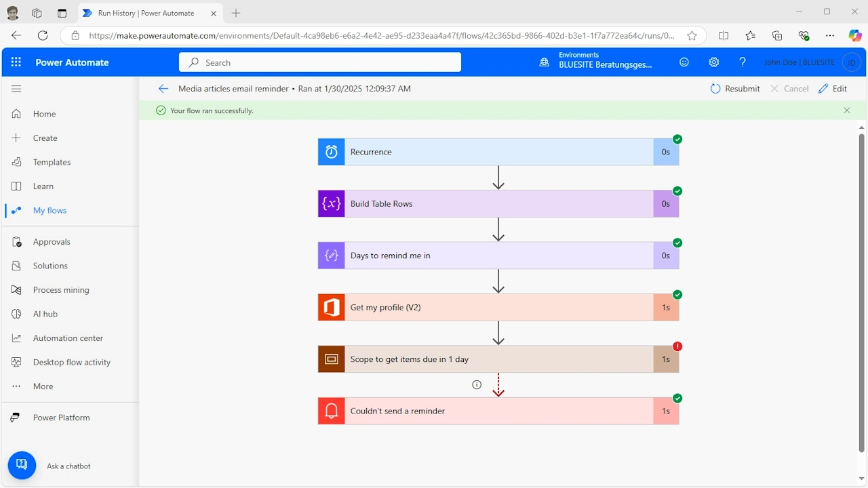Click inside the Search field
The image size is (868, 488).
pos(320,62)
